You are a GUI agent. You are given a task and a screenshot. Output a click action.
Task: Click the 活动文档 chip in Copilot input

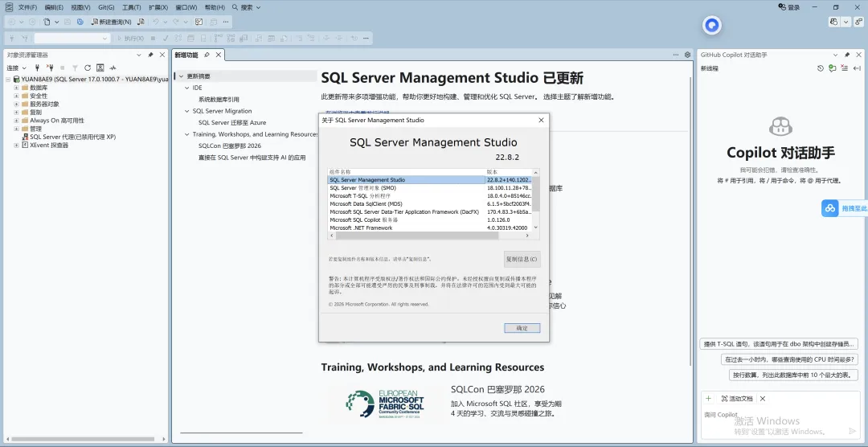[x=737, y=398]
